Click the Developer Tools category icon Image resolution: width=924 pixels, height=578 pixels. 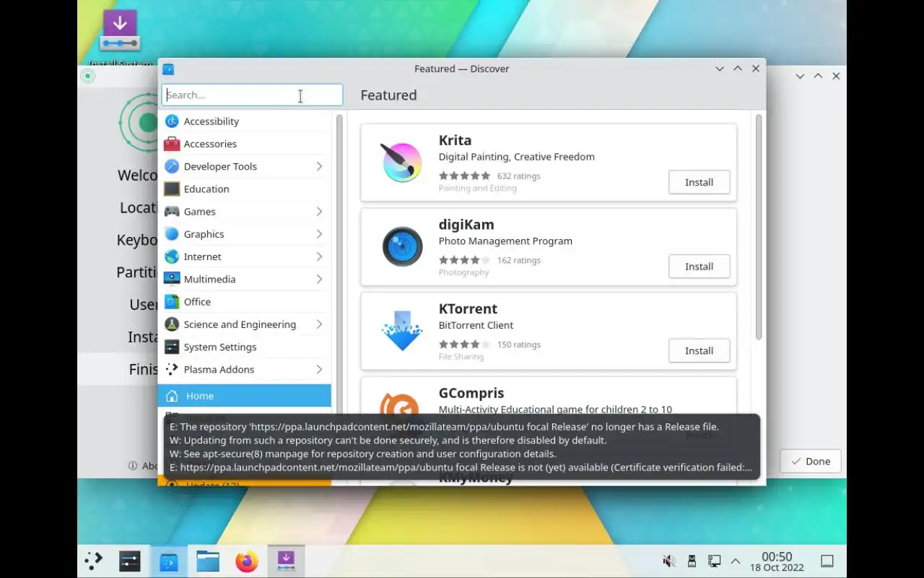[x=172, y=166]
